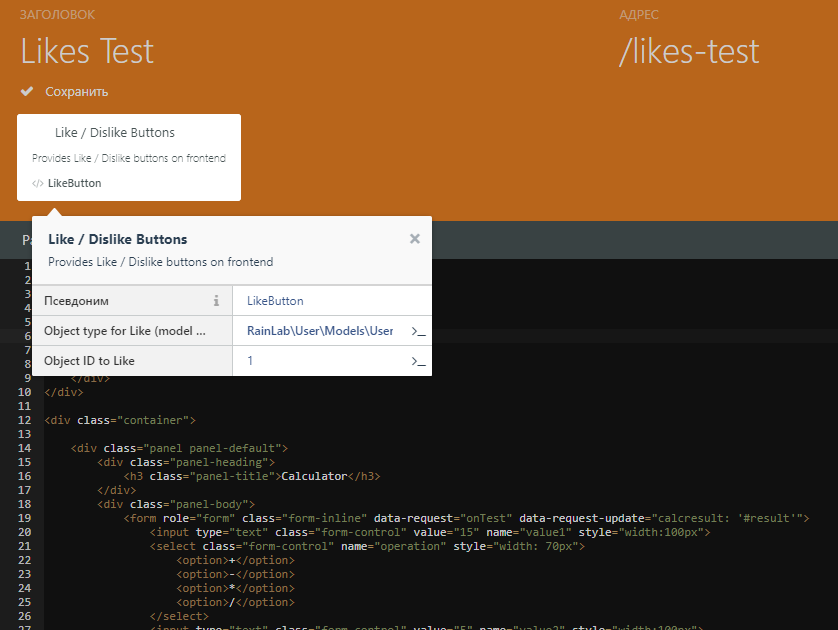Place cursor on the panel panel-default line

pyautogui.click(x=180, y=448)
